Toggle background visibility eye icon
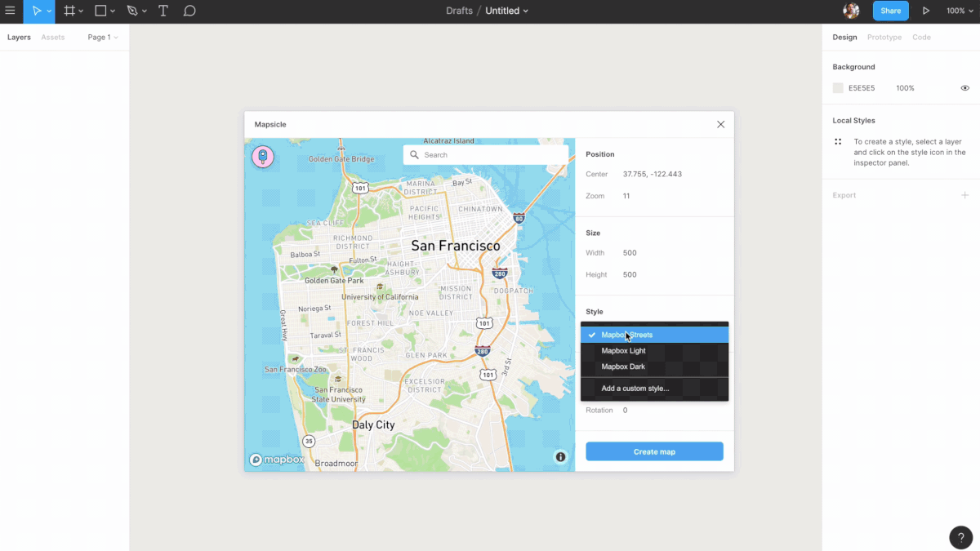980x551 pixels. [964, 88]
